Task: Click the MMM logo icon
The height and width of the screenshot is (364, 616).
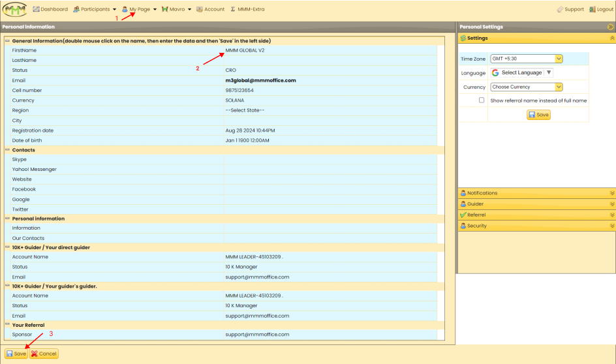Action: click(x=14, y=9)
